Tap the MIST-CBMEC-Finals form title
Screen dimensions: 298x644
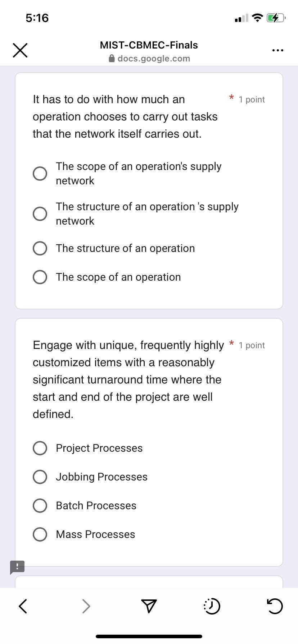click(x=148, y=45)
